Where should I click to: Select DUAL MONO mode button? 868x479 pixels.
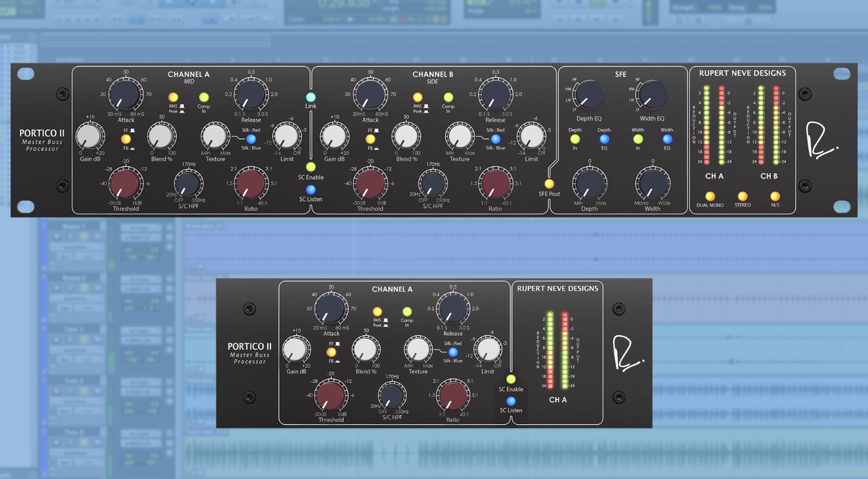click(710, 196)
